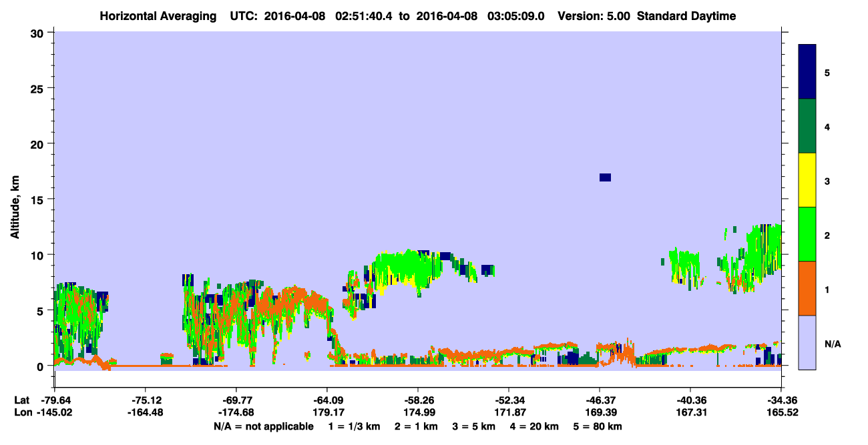Click colorbar label 5

point(827,72)
